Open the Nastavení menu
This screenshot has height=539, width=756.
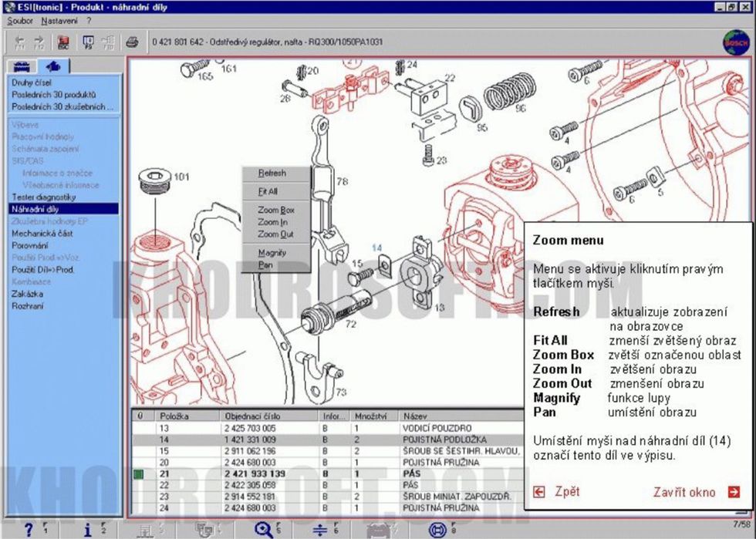click(x=59, y=21)
